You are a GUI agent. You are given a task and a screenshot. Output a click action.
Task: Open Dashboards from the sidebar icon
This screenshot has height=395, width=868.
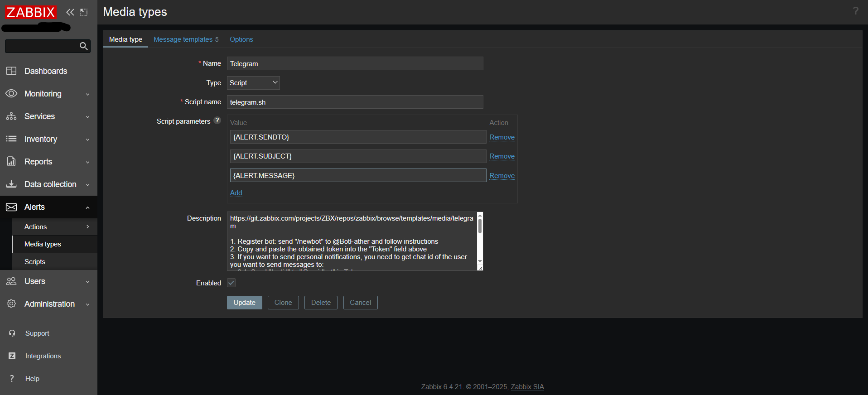(x=11, y=71)
